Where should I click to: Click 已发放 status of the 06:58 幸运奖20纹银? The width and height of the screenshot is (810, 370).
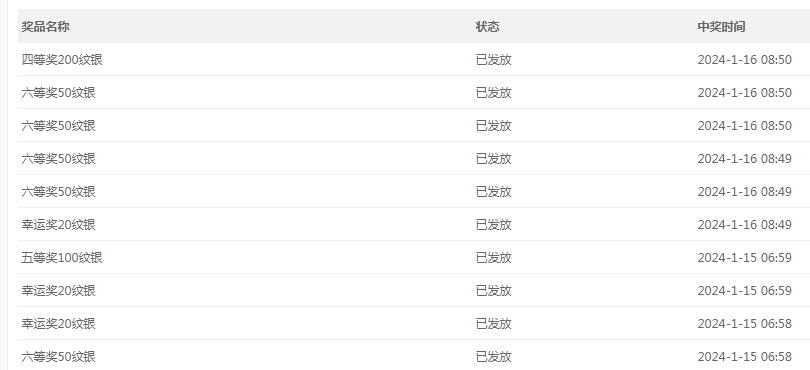(493, 324)
